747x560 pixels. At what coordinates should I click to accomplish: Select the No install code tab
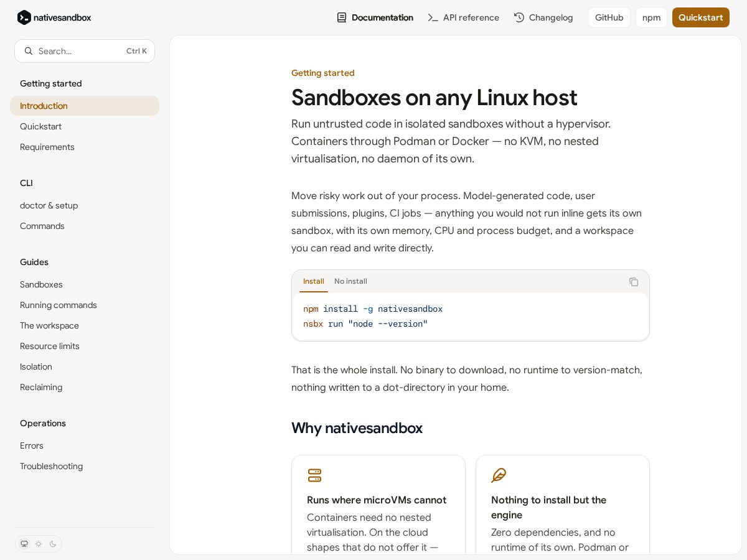(x=350, y=281)
